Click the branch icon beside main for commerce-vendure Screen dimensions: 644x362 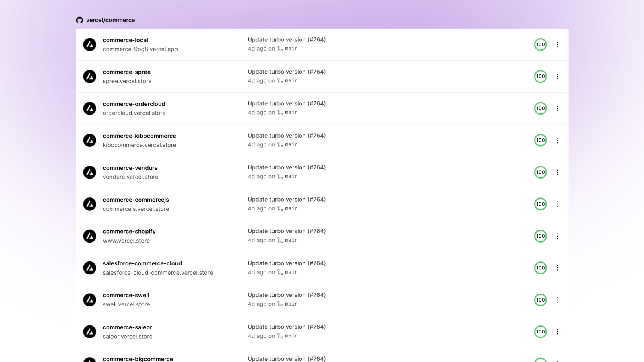[280, 176]
